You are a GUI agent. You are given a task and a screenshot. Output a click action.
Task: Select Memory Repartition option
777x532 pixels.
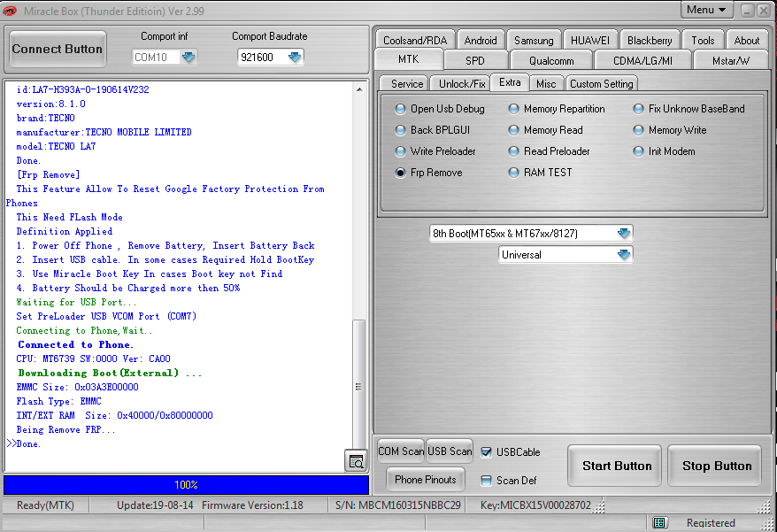pos(557,109)
